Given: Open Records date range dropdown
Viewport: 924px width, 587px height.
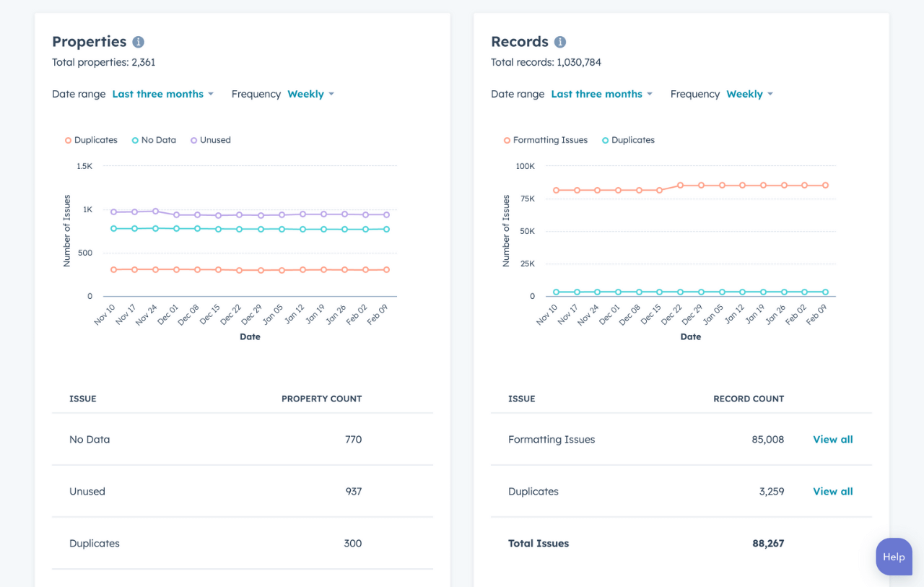Looking at the screenshot, I should pos(601,94).
